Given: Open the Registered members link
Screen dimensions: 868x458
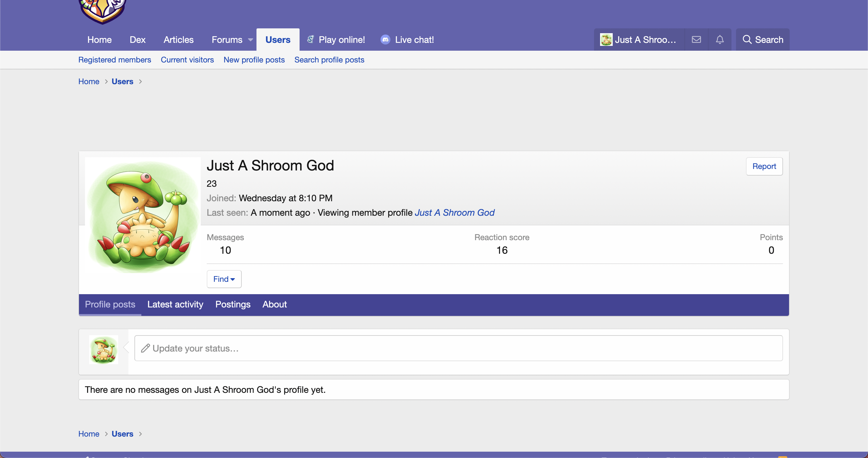Looking at the screenshot, I should [x=115, y=60].
